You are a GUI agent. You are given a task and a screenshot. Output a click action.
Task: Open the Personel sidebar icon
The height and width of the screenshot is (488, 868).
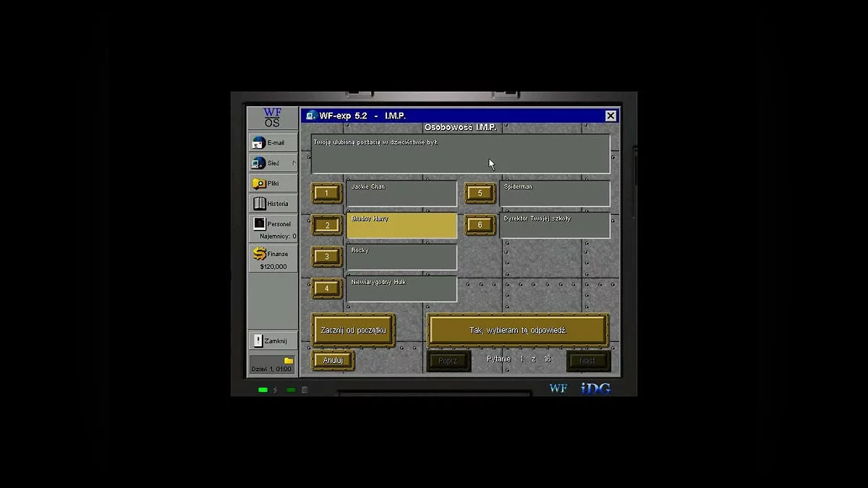[x=259, y=224]
